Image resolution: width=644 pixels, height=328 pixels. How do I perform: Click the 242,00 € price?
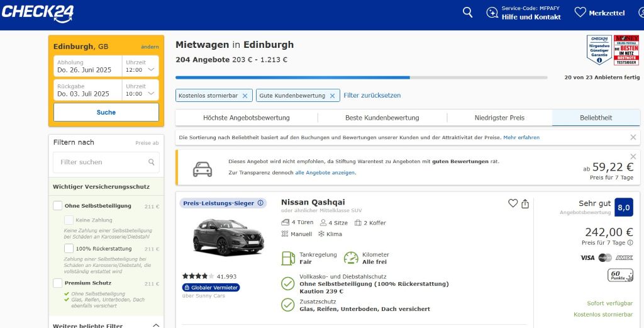[609, 232]
